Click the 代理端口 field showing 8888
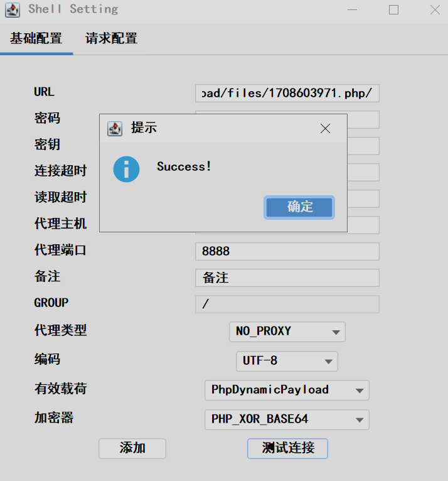Screen dimensions: 448x481 [287, 252]
